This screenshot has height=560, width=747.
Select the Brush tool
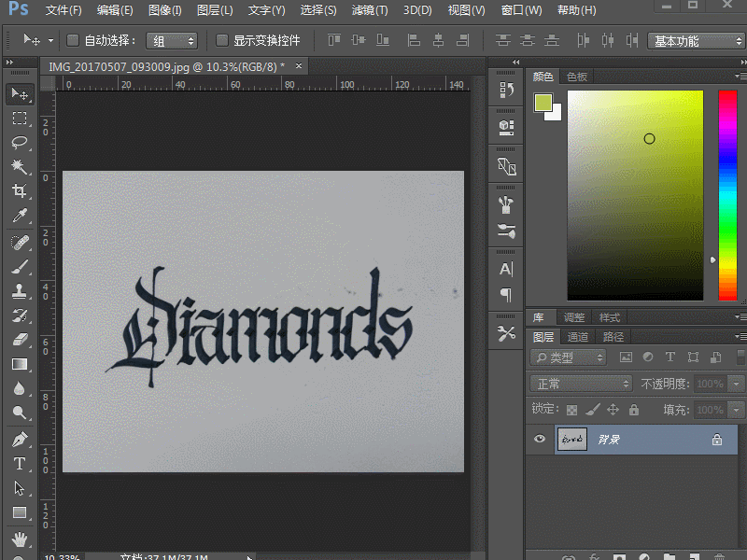(19, 267)
